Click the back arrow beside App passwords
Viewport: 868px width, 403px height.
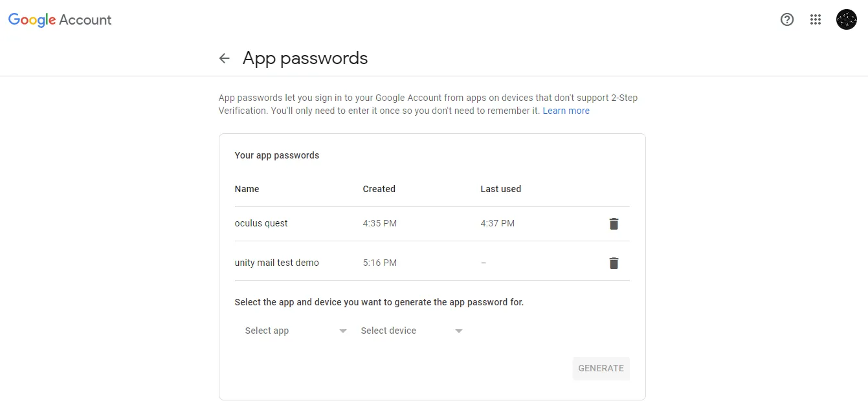coord(225,58)
